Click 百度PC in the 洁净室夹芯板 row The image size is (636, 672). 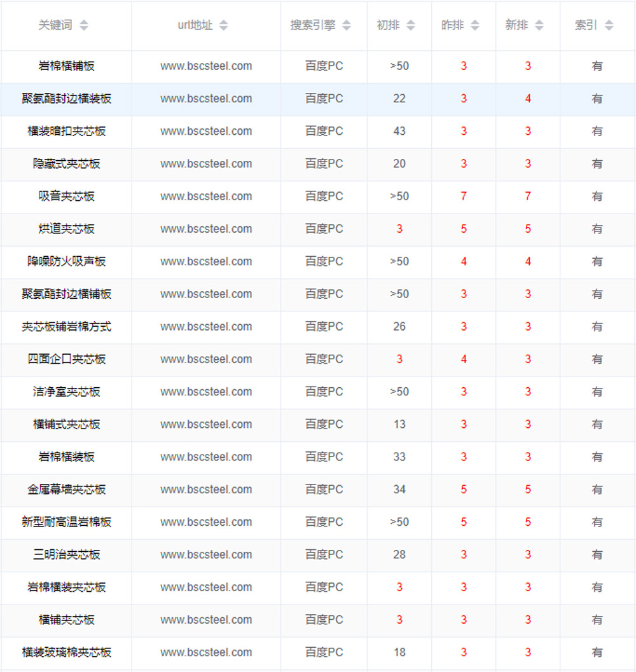pyautogui.click(x=324, y=392)
